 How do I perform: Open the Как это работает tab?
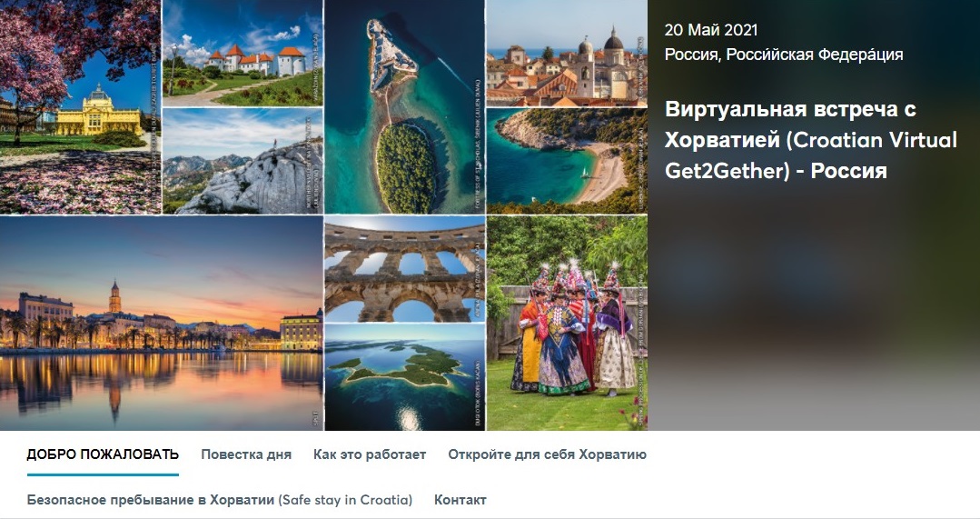[370, 454]
